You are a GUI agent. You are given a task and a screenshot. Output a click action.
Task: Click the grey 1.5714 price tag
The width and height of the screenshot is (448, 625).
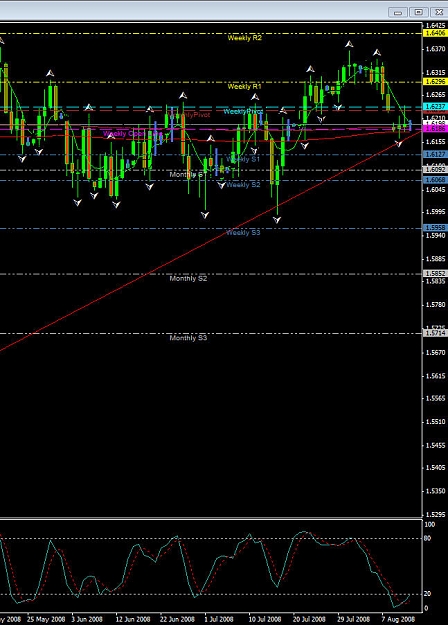tap(435, 333)
